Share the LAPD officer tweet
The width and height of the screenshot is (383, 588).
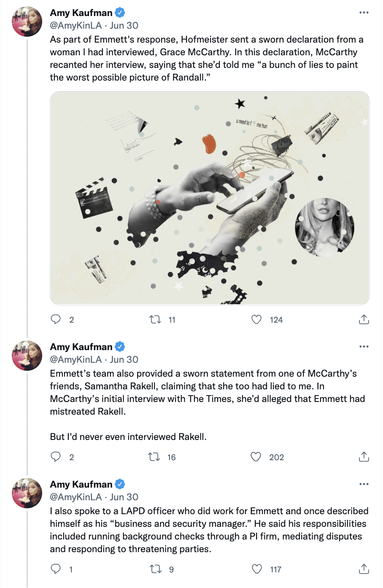point(364,569)
